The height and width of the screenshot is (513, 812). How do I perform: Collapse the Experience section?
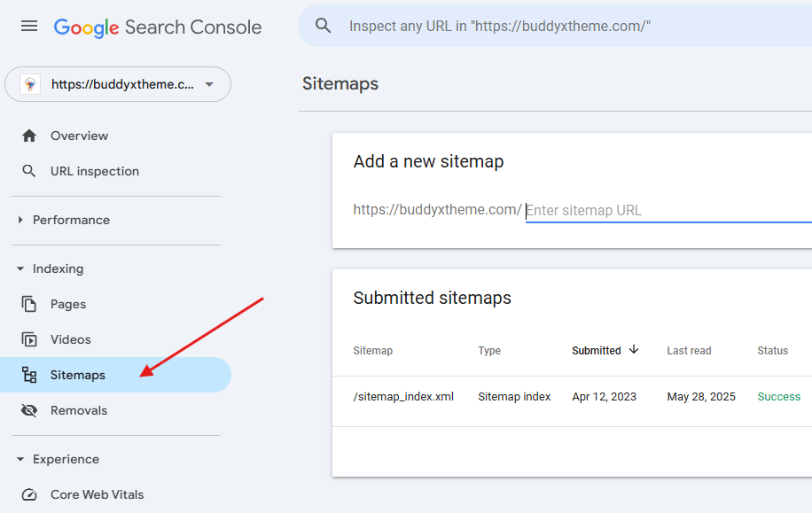click(x=20, y=459)
